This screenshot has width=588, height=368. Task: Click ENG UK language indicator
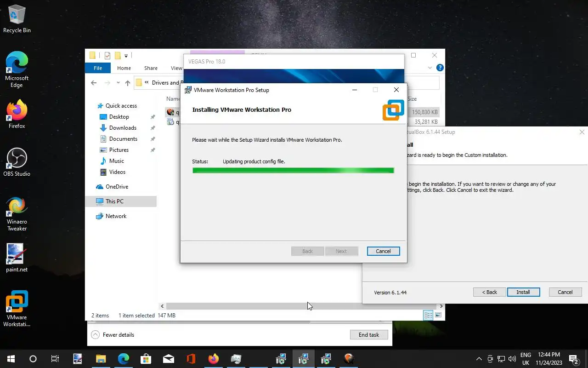[x=526, y=359]
